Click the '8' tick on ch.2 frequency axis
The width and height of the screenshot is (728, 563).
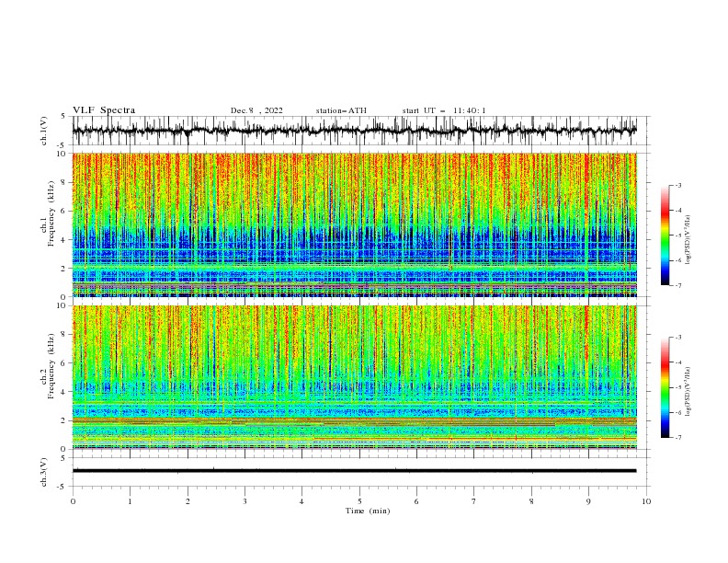[x=63, y=335]
